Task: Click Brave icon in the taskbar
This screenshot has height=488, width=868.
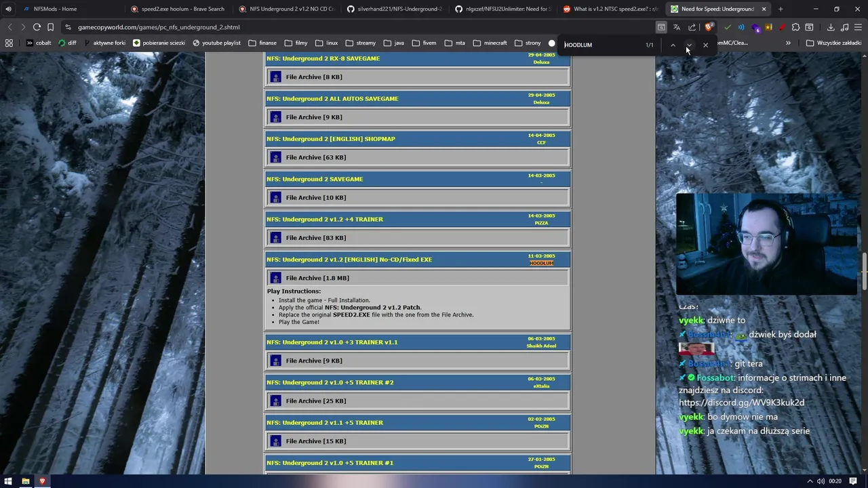Action: pos(42,481)
